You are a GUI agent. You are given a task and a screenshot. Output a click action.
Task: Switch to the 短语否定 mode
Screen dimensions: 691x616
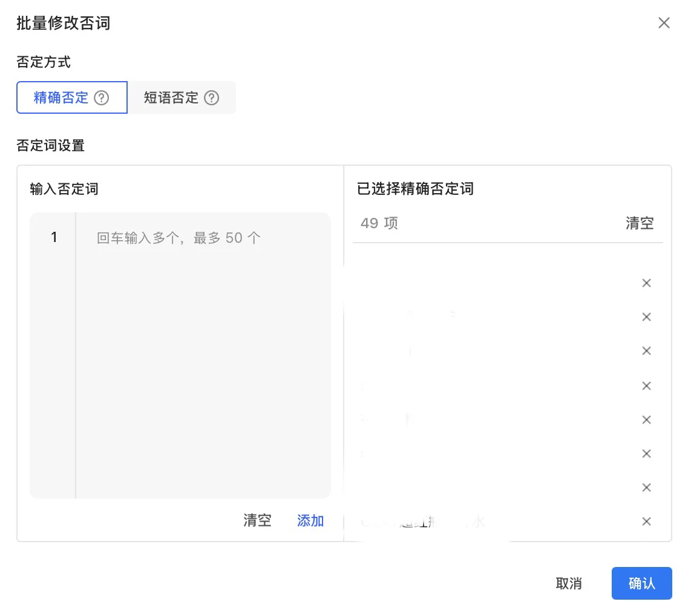[172, 97]
